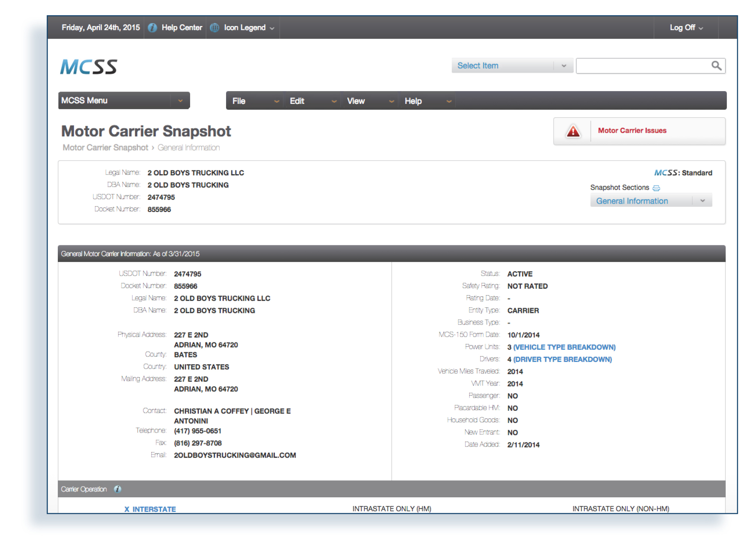Click the MCS-150 form date 10/1/2014

pyautogui.click(x=524, y=335)
